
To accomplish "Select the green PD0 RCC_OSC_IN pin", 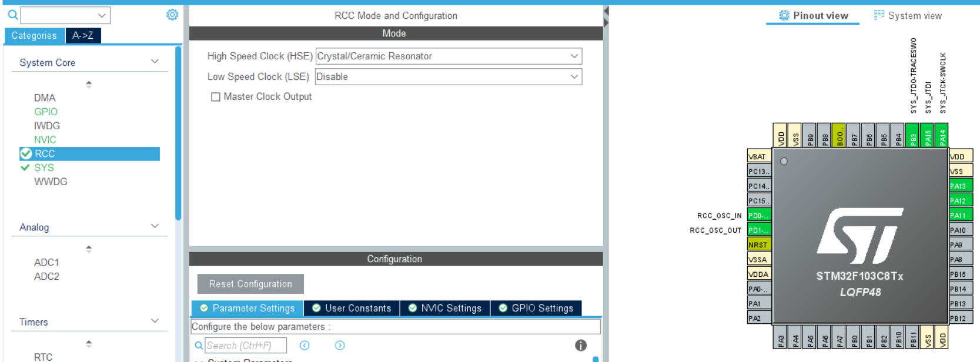I will click(759, 215).
